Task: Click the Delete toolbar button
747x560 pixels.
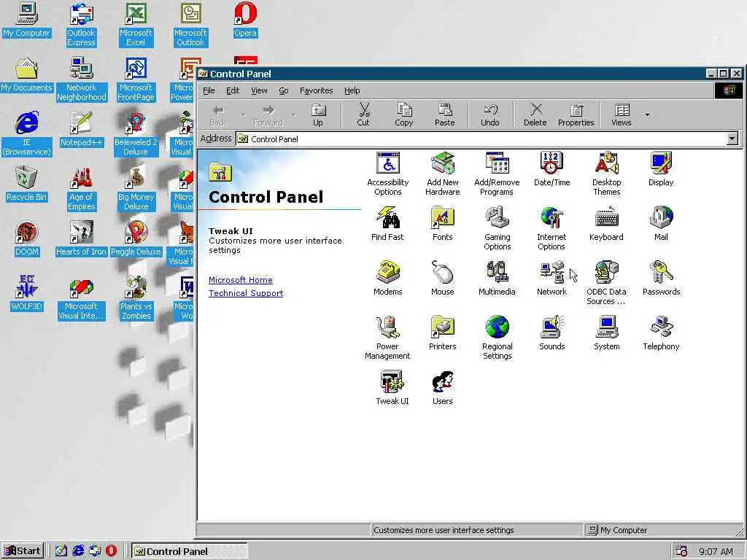Action: 535,115
